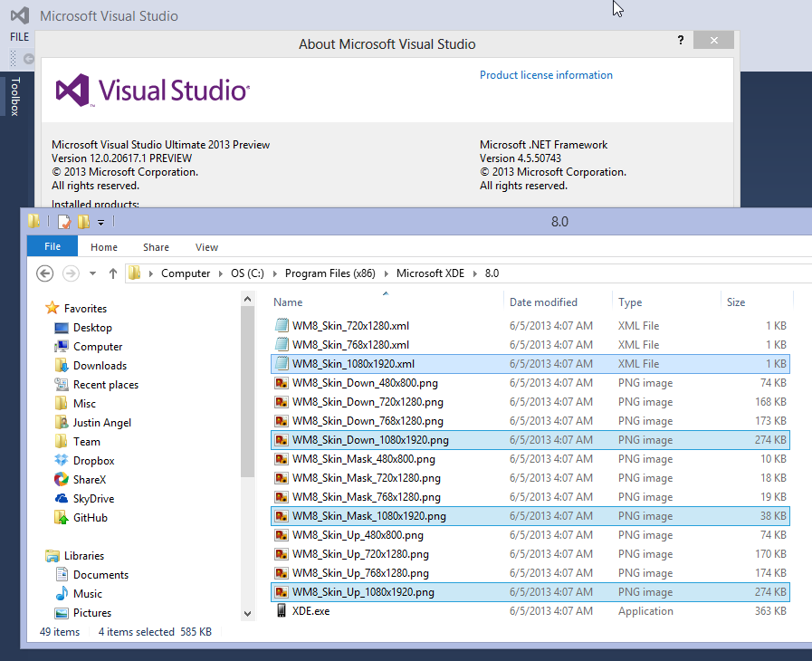Open the Customize Quick Access Toolbar dropdown

click(101, 223)
